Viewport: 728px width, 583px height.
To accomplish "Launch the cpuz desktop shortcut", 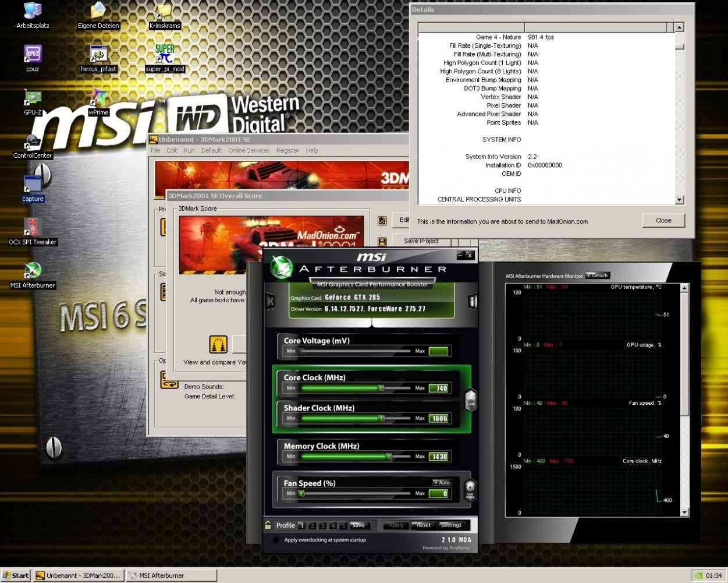I will (x=33, y=54).
